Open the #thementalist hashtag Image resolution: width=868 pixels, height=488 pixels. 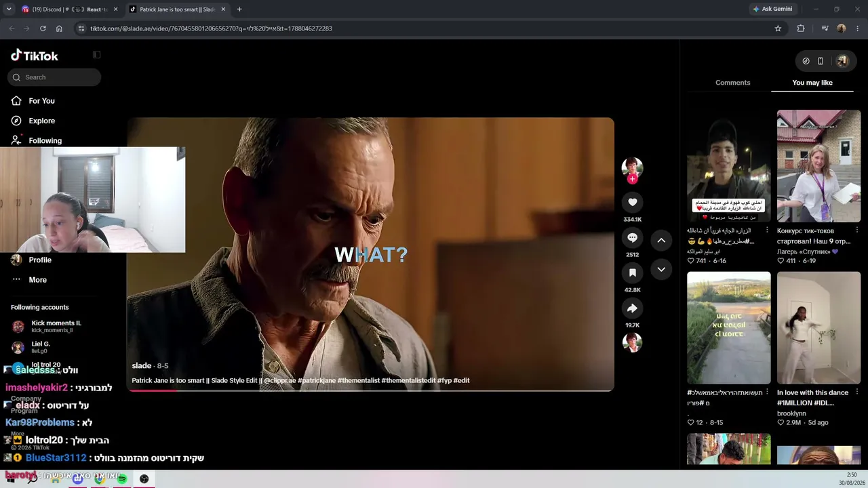(x=359, y=381)
